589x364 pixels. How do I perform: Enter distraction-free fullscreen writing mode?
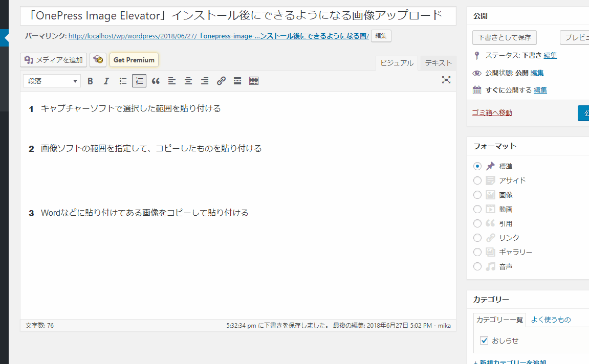point(446,80)
